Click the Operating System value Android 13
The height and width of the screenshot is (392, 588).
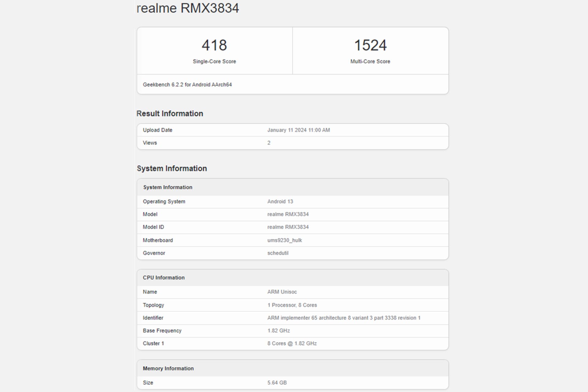(x=280, y=202)
